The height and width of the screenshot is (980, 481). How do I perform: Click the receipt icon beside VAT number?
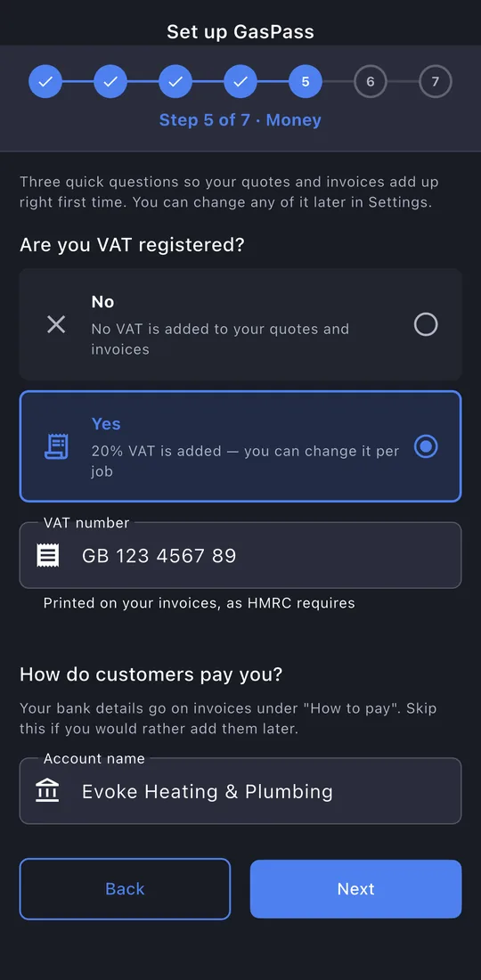point(48,555)
